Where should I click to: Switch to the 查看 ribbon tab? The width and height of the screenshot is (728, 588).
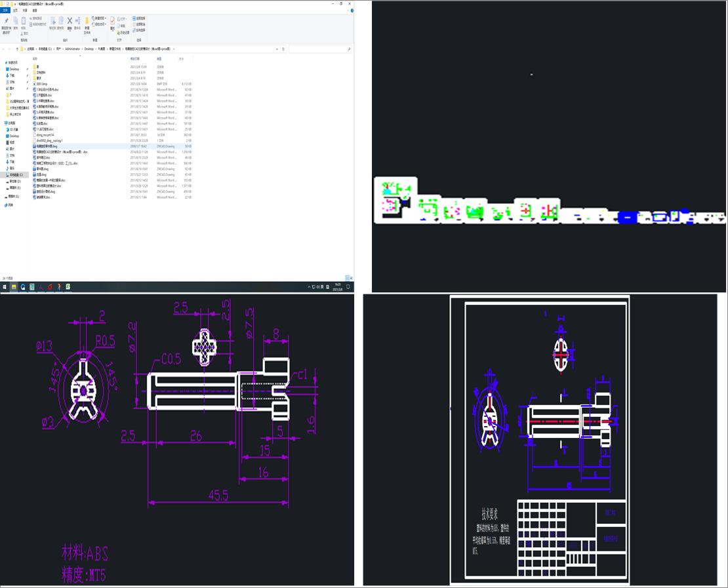pos(34,11)
